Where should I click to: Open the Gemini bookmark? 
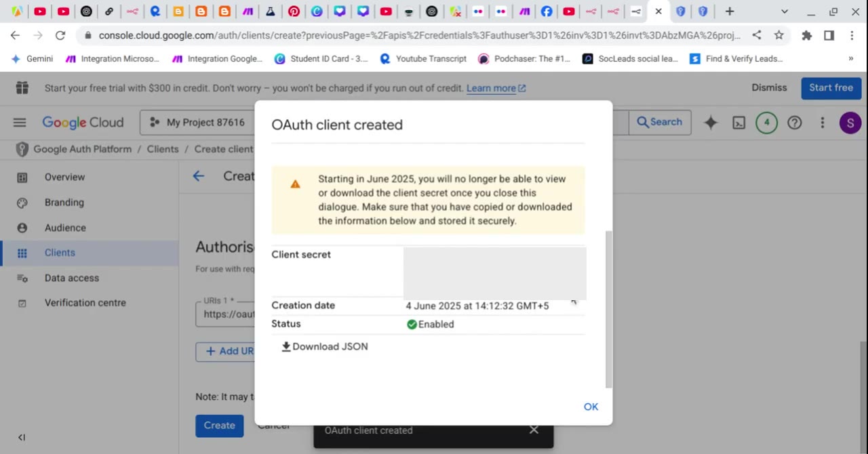[32, 59]
